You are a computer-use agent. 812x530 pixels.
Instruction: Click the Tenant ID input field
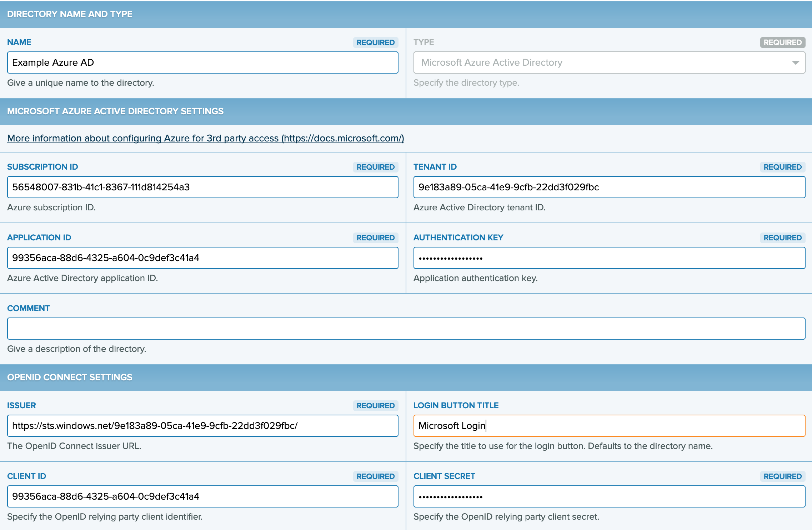click(609, 187)
